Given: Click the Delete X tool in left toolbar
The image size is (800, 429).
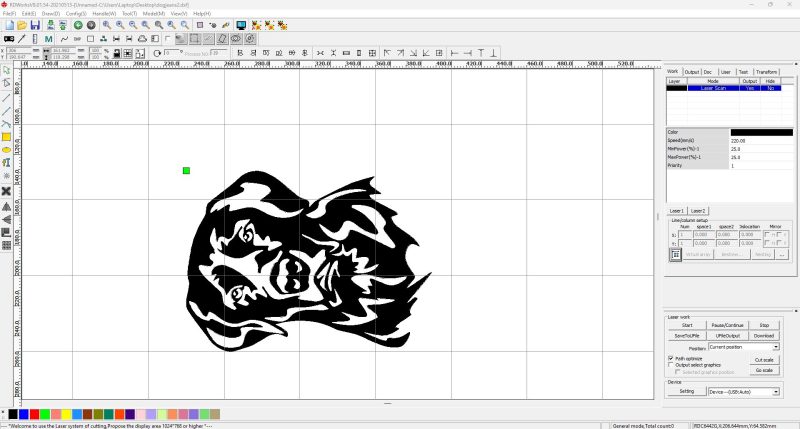Looking at the screenshot, I should (x=6, y=191).
